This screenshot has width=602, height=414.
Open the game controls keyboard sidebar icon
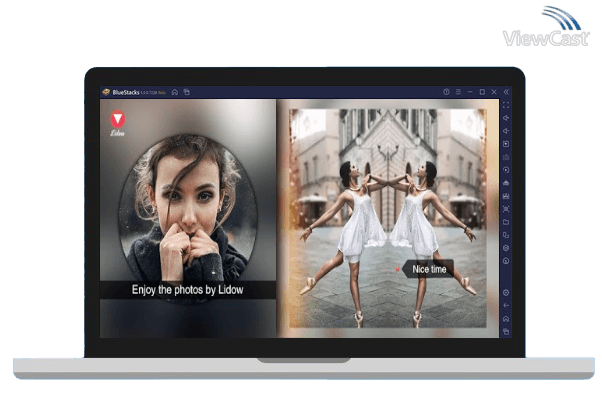pos(506,157)
